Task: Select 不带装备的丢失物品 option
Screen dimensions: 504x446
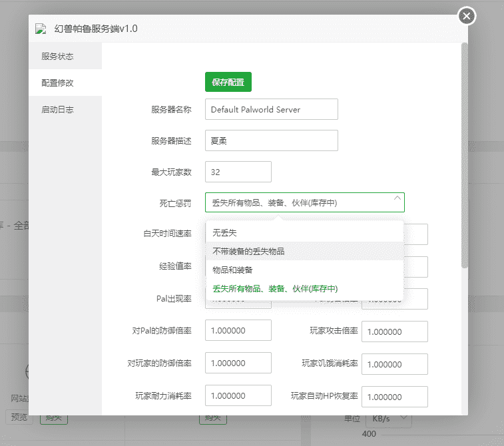Action: click(x=304, y=251)
